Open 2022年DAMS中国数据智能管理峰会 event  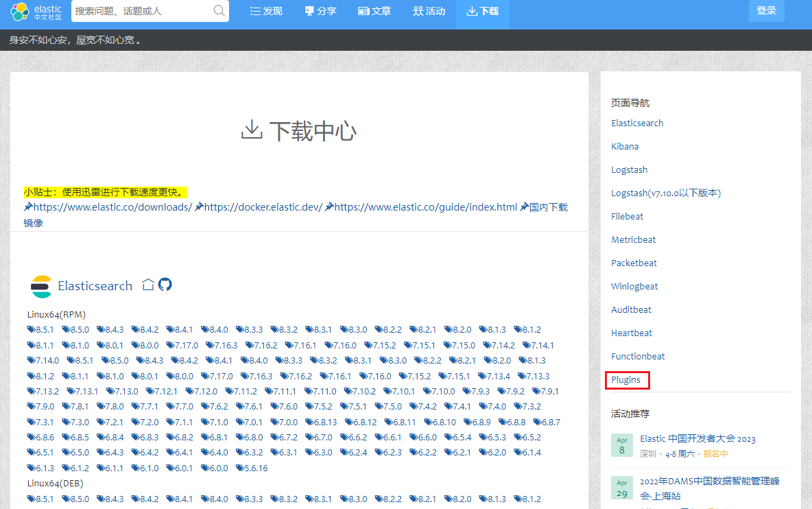coord(710,488)
